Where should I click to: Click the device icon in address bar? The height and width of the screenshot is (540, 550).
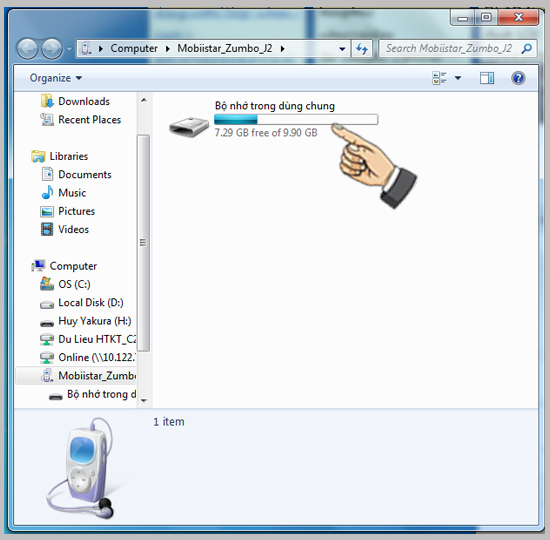[x=85, y=48]
